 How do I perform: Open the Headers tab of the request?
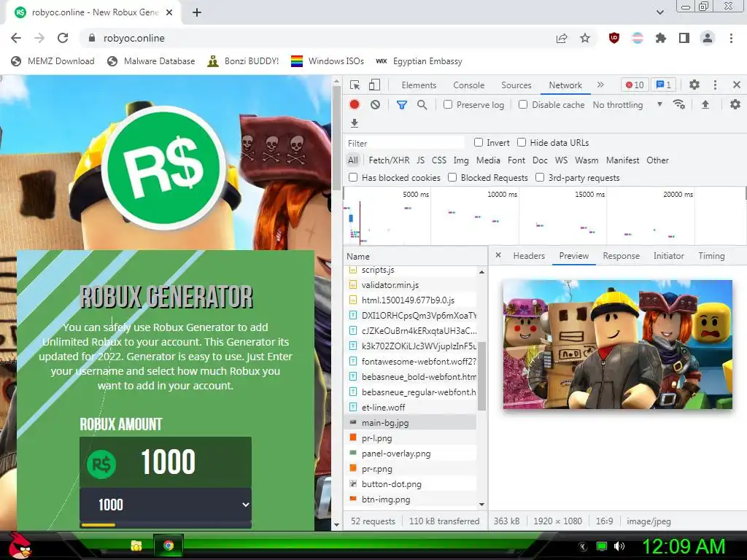(x=529, y=256)
